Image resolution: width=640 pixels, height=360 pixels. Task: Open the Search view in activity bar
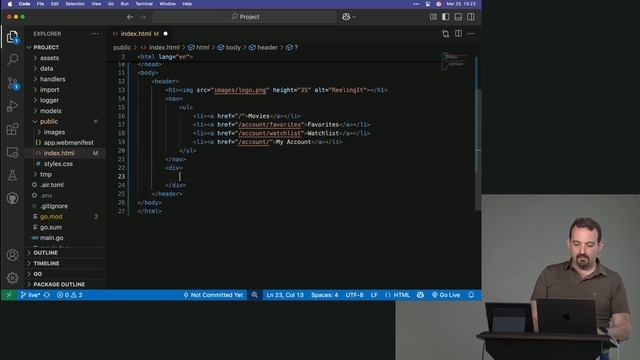tap(13, 60)
